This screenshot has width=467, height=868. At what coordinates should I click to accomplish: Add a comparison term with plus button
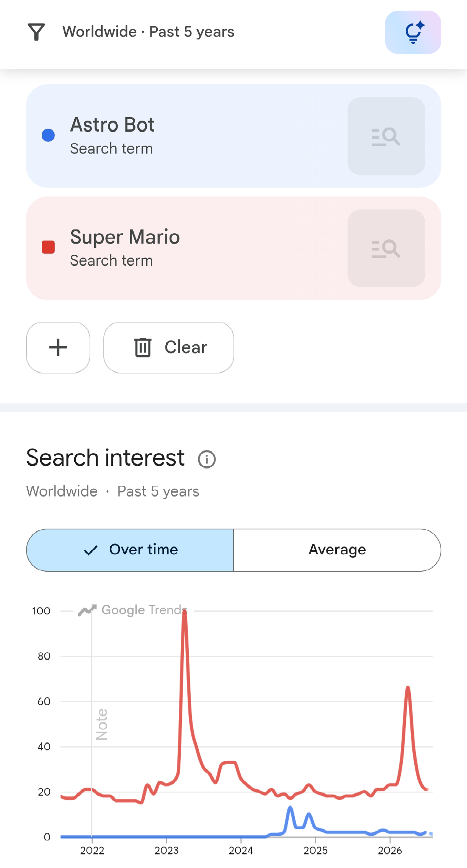58,347
